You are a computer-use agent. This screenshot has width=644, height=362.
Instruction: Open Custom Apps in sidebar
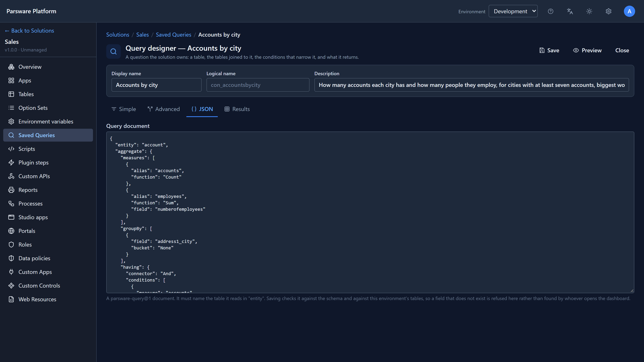point(48,272)
